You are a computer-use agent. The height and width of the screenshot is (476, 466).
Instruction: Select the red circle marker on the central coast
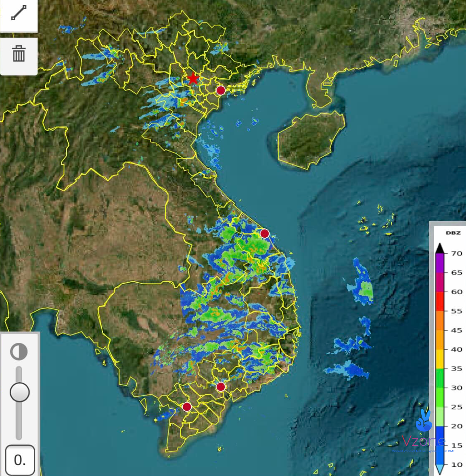point(265,233)
